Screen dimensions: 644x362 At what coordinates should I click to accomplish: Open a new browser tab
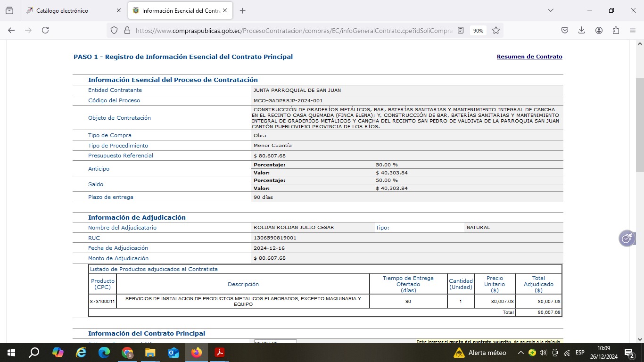click(x=242, y=10)
